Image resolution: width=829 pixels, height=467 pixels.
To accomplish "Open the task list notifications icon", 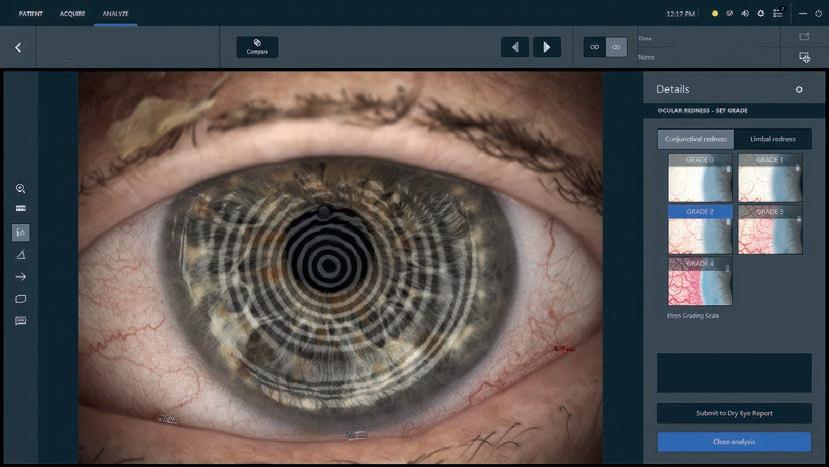I will pyautogui.click(x=778, y=13).
